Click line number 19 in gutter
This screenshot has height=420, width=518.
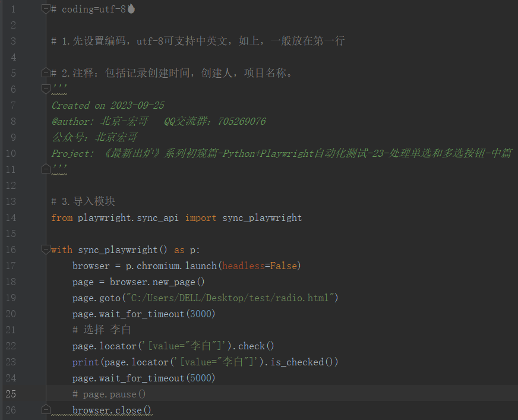tap(11, 298)
